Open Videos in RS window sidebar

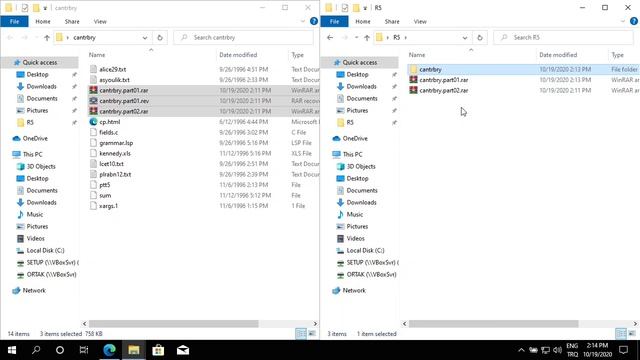click(355, 238)
